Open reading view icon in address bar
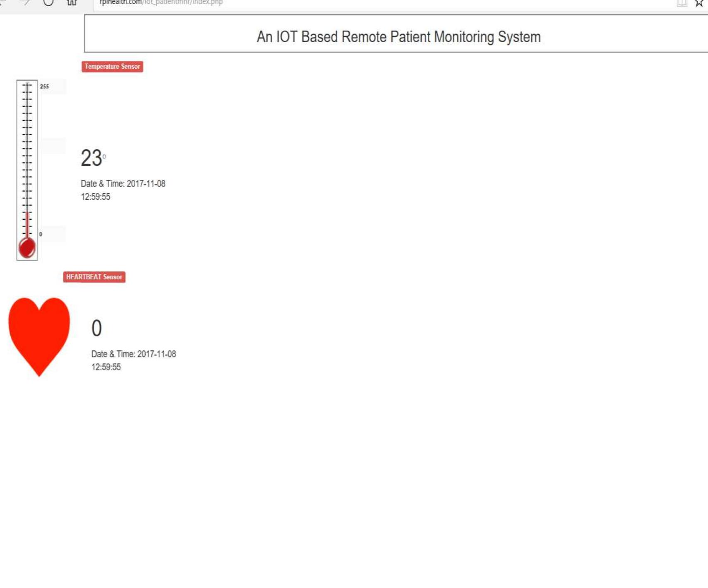The width and height of the screenshot is (708, 588). click(682, 3)
